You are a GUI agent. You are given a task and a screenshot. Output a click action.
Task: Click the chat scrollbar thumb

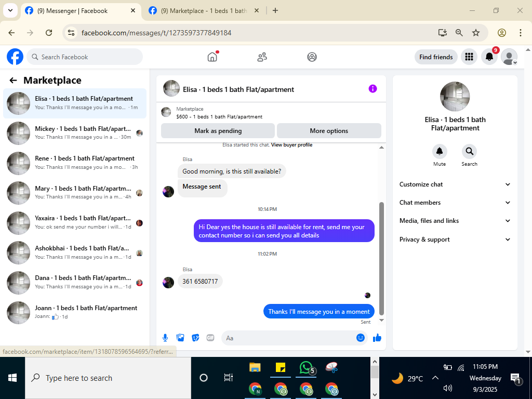381,259
